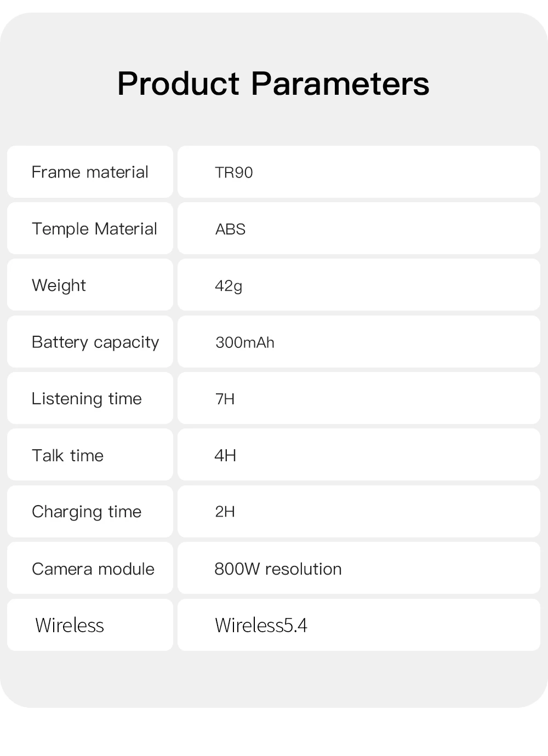Screen dimensions: 548x756
Task: Select the Listening time label
Action: 87,399
